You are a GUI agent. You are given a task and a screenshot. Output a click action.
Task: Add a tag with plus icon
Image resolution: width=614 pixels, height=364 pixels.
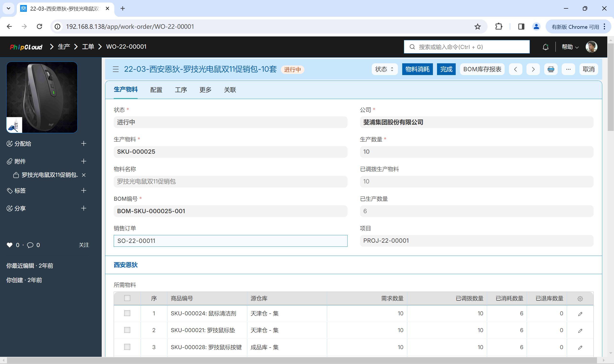[84, 191]
